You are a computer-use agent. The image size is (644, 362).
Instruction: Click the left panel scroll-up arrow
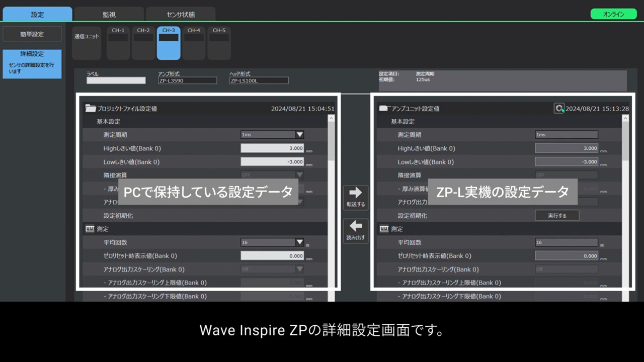(331, 118)
